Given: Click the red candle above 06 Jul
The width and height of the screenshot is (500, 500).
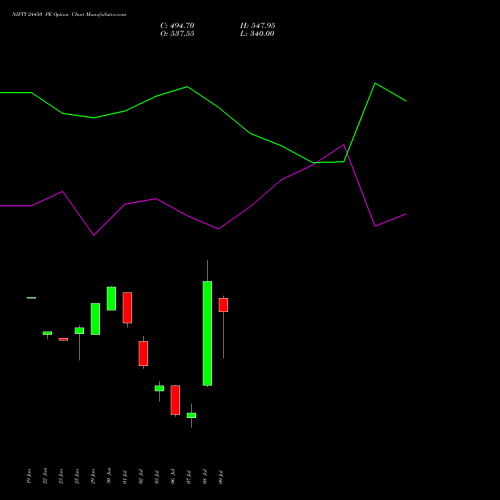Looking at the screenshot, I should coord(175,400).
